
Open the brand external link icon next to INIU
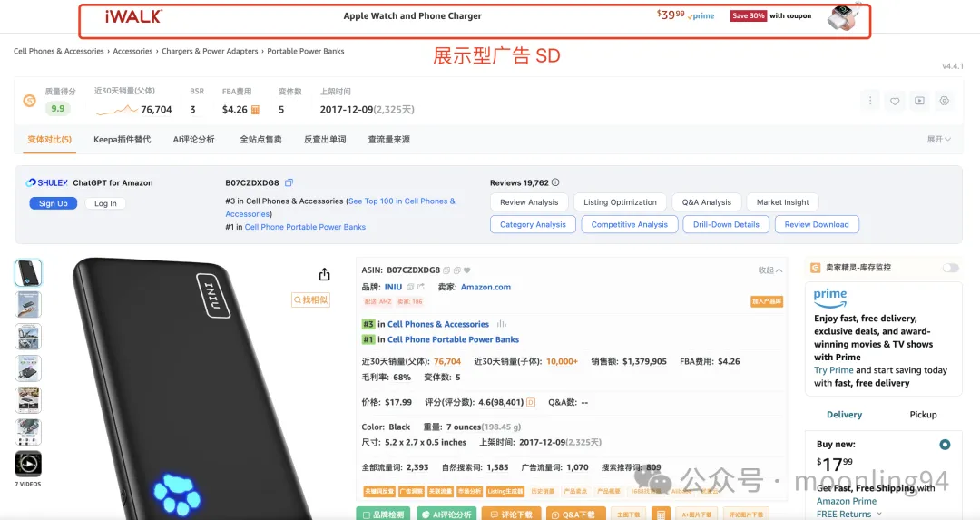point(421,287)
